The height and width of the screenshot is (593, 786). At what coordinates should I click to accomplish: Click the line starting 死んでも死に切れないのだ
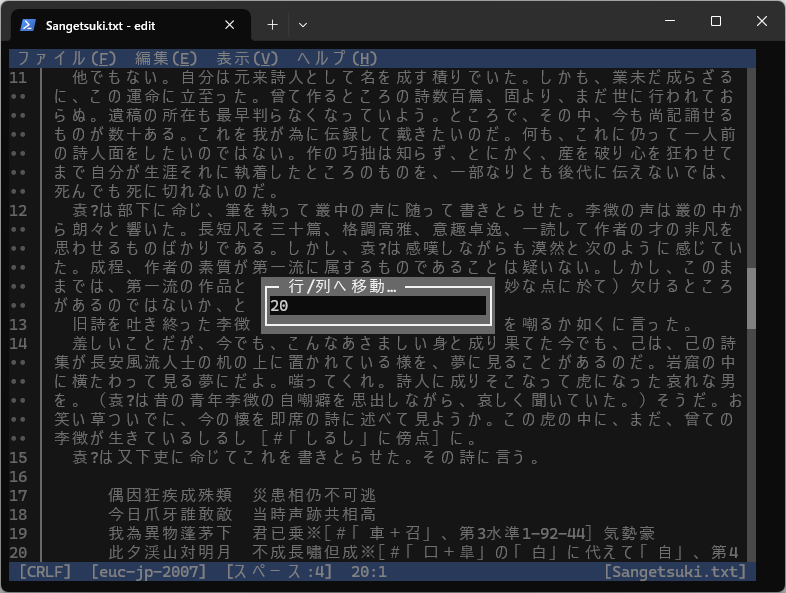[x=167, y=191]
